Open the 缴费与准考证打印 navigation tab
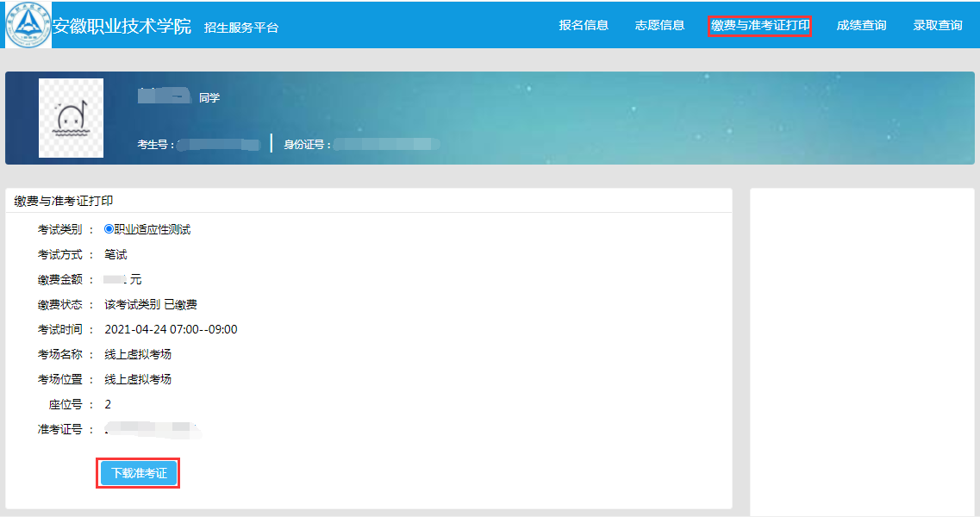Screen dimensions: 980x517 pyautogui.click(x=759, y=26)
